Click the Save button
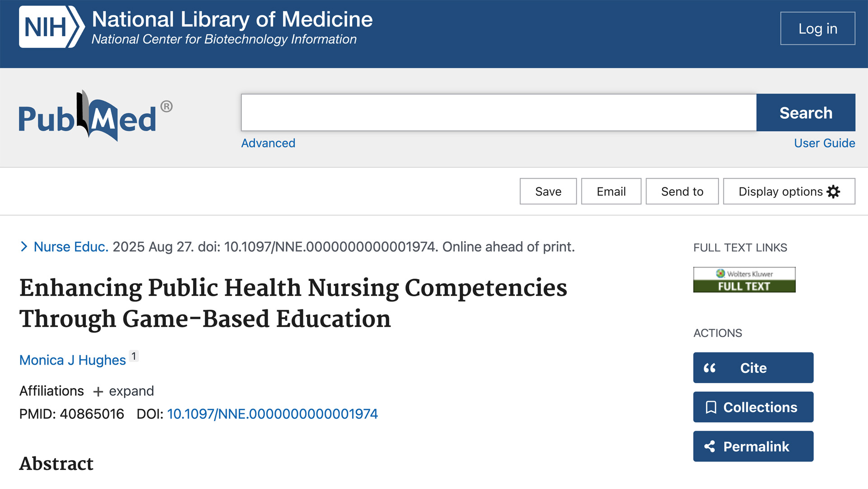The height and width of the screenshot is (489, 868). click(548, 192)
